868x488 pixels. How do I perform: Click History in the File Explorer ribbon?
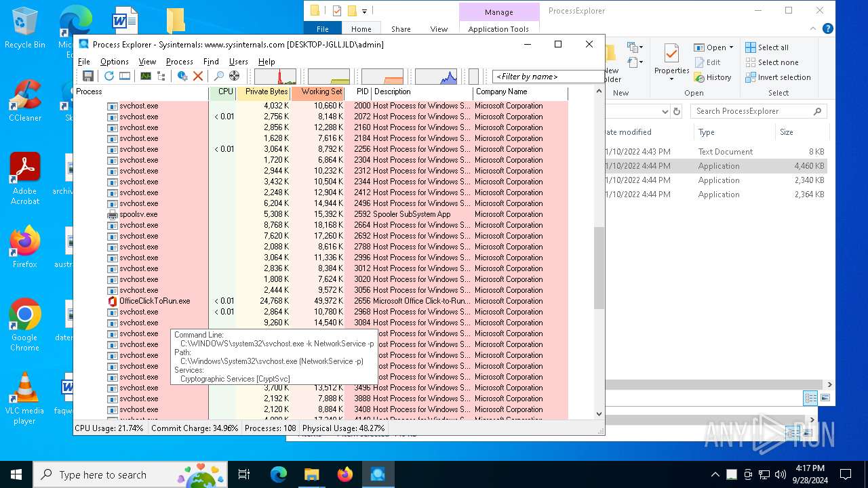[x=713, y=77]
